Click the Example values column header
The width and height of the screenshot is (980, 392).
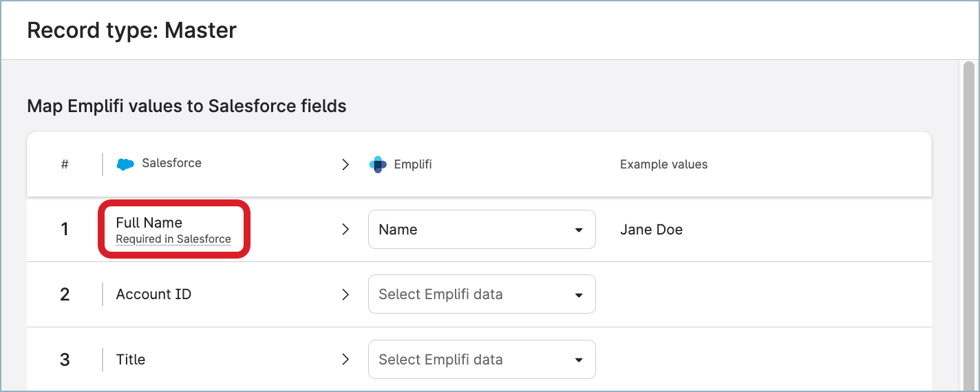(x=663, y=164)
